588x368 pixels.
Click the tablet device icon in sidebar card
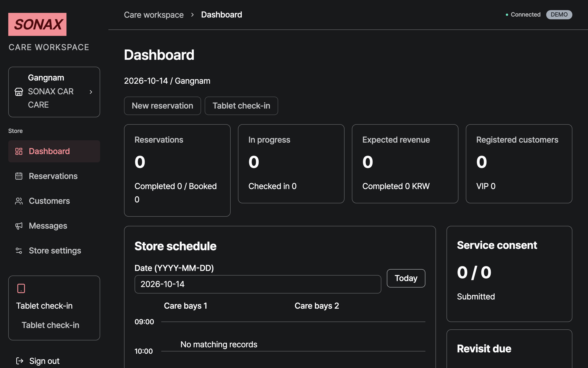(x=21, y=288)
